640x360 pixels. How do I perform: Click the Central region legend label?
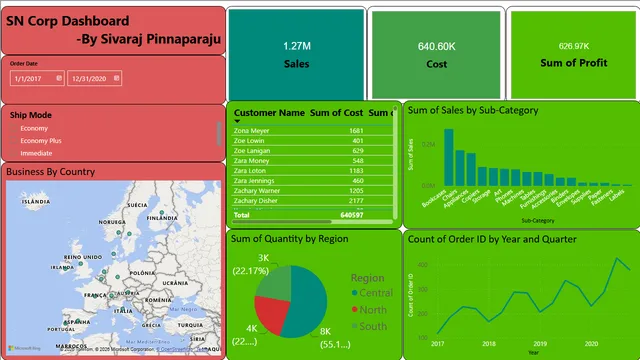point(376,293)
